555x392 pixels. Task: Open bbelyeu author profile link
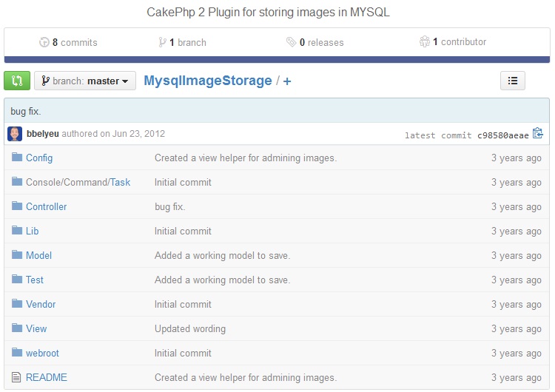pyautogui.click(x=42, y=134)
